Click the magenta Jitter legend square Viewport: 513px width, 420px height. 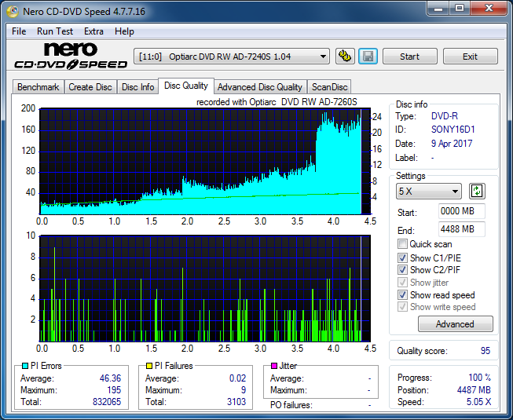[x=274, y=366]
